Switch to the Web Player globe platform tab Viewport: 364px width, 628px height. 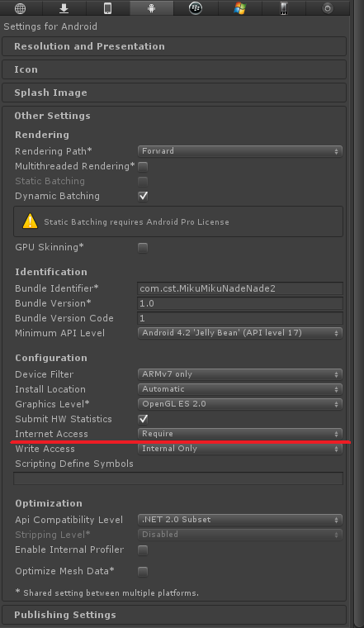click(20, 8)
